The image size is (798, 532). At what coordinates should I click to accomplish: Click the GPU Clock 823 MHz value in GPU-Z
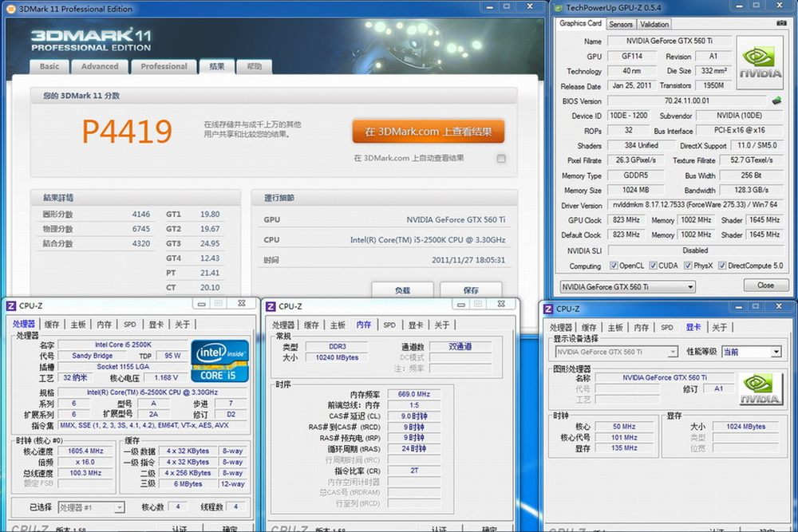tap(626, 220)
